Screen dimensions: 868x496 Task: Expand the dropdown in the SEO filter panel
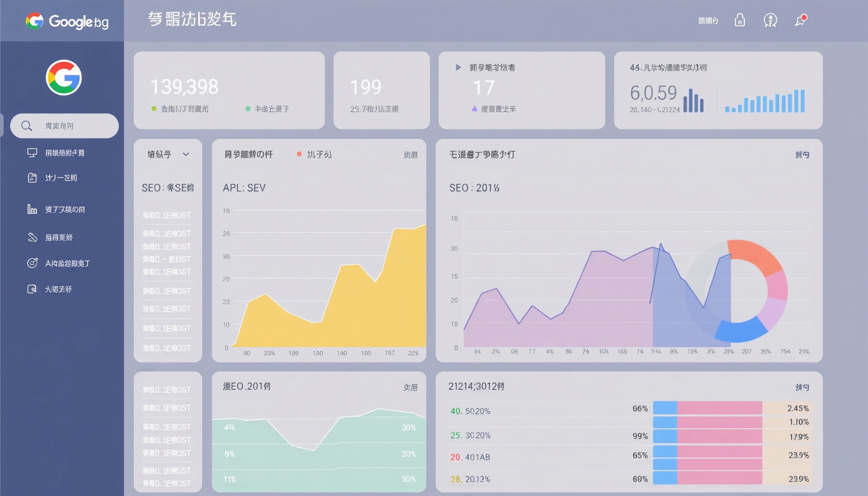pos(186,154)
